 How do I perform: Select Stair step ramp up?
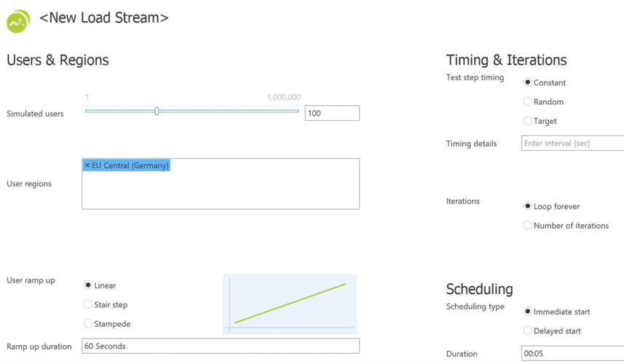tap(88, 304)
